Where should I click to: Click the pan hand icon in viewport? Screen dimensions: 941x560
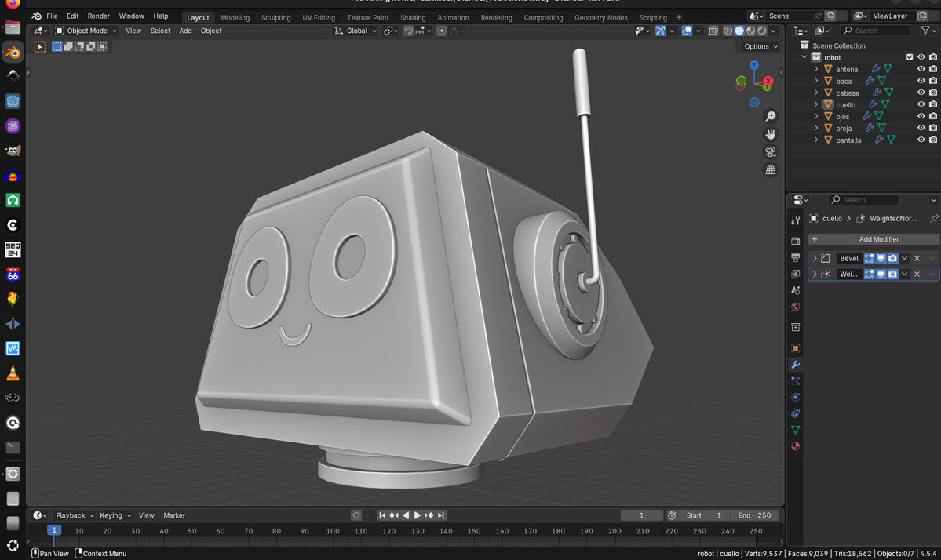pos(771,134)
